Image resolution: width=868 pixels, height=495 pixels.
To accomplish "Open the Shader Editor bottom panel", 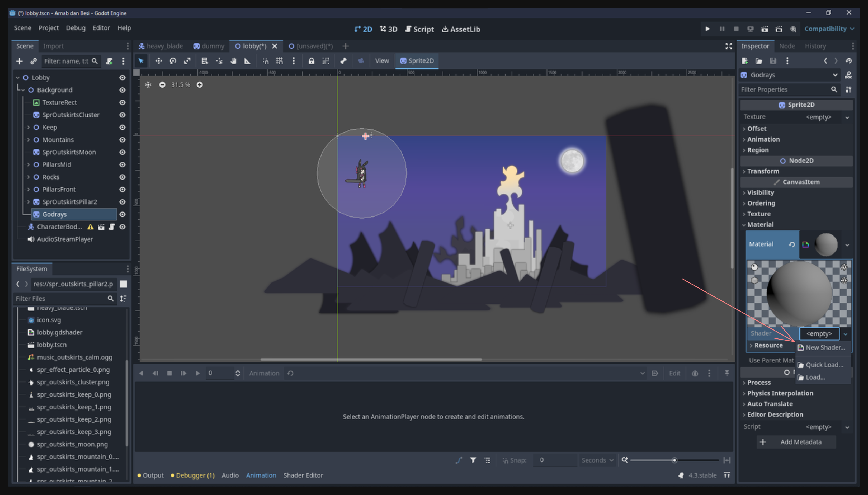I will click(x=303, y=475).
